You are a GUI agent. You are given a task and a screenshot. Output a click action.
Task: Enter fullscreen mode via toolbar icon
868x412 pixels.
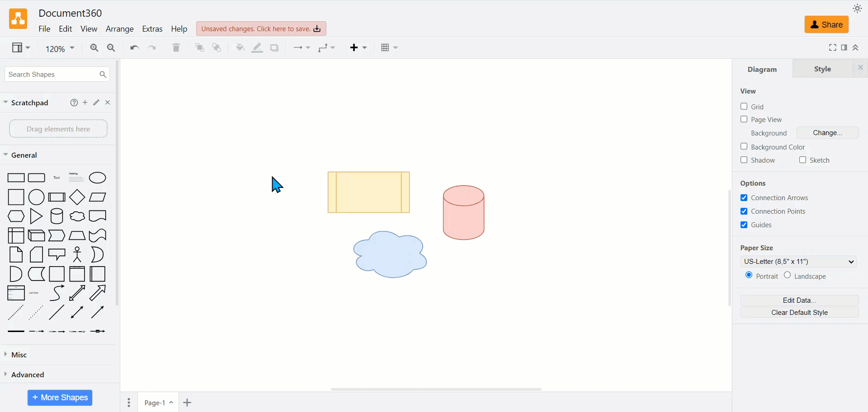pyautogui.click(x=833, y=47)
